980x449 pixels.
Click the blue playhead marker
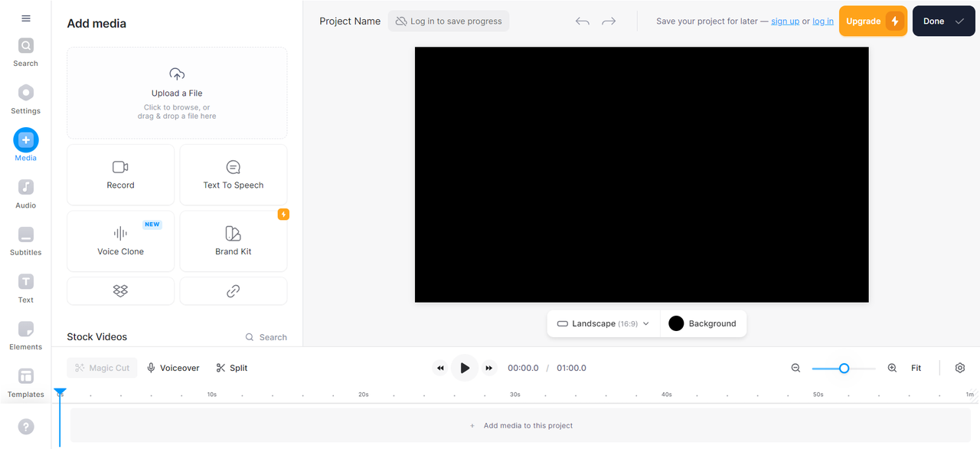click(x=60, y=393)
